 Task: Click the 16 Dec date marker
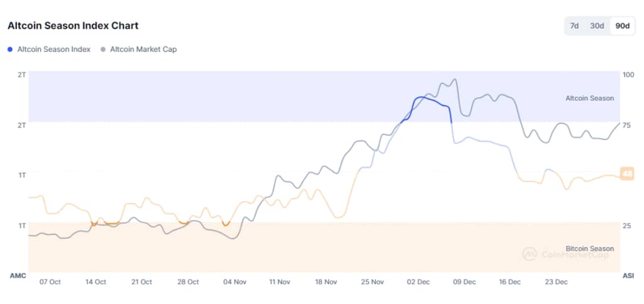[x=510, y=282]
